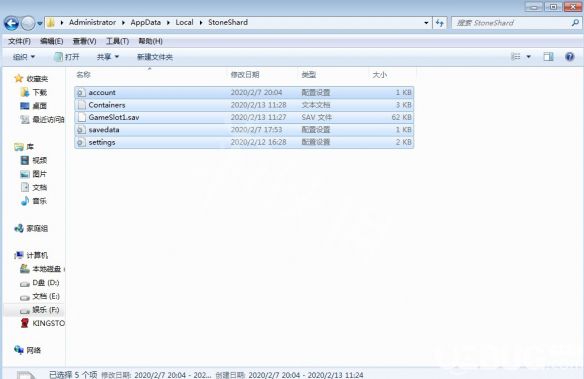Viewport: 584px width, 379px height.
Task: Sort by 修改日期 column
Action: pos(245,75)
